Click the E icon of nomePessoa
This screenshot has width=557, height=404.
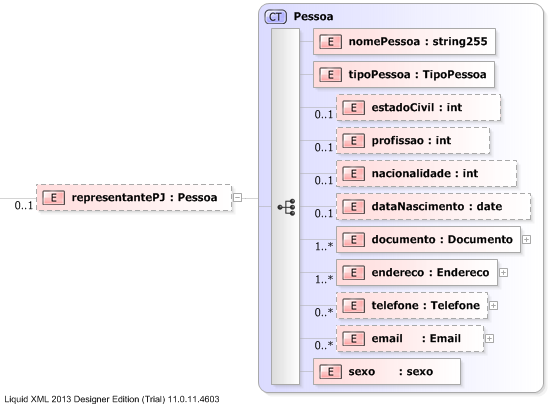330,42
